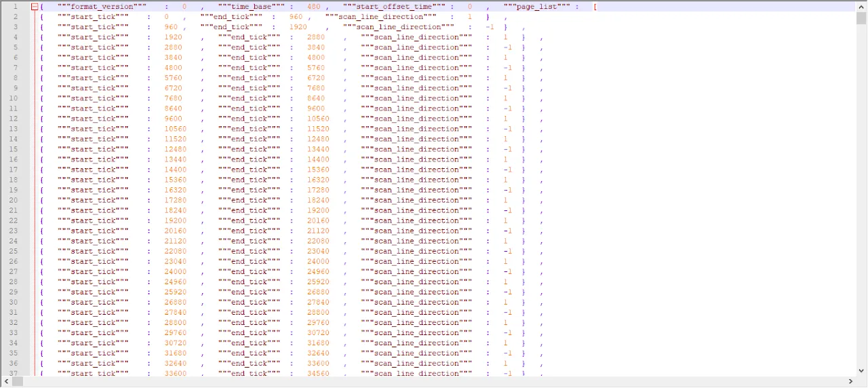
Task: Click scan_line_direction key on line 30
Action: (x=416, y=302)
